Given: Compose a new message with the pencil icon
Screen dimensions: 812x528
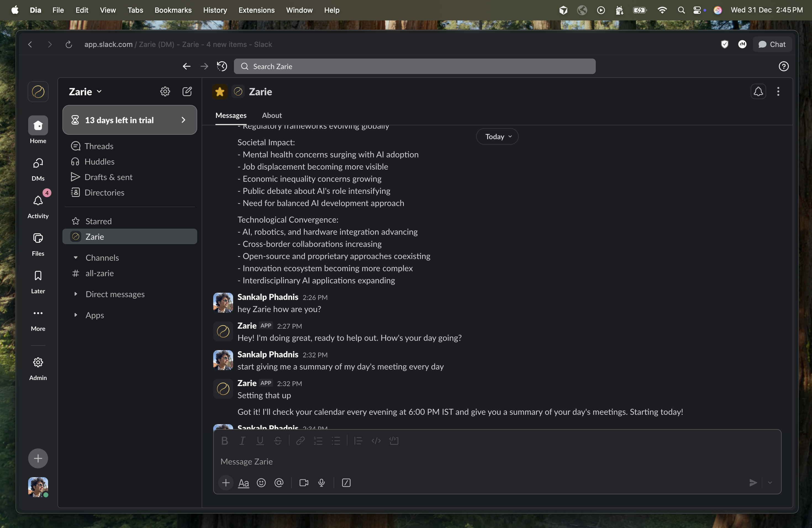Looking at the screenshot, I should click(x=187, y=91).
